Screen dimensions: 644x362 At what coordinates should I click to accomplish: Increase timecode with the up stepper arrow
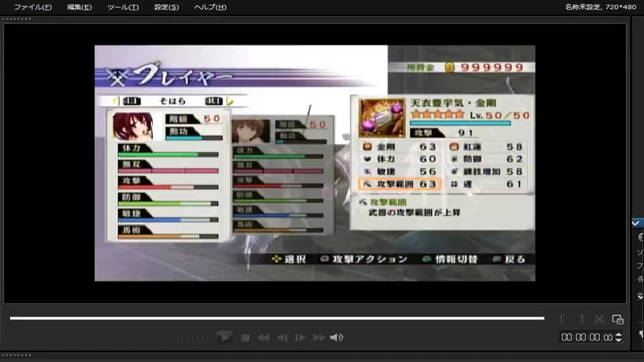619,335
